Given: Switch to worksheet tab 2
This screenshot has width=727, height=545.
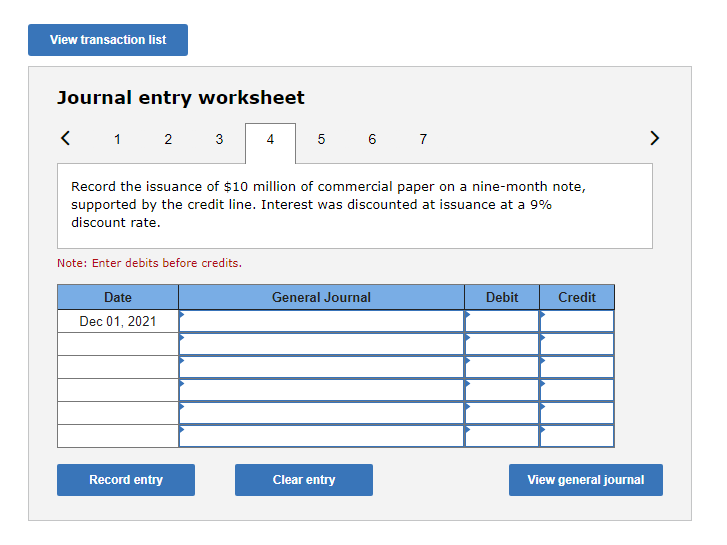Looking at the screenshot, I should [168, 139].
